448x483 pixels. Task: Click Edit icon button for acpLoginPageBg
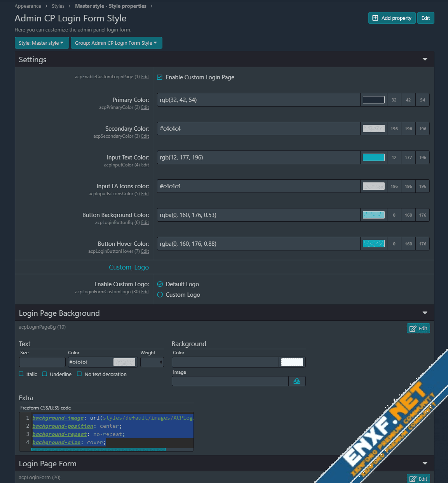click(418, 328)
